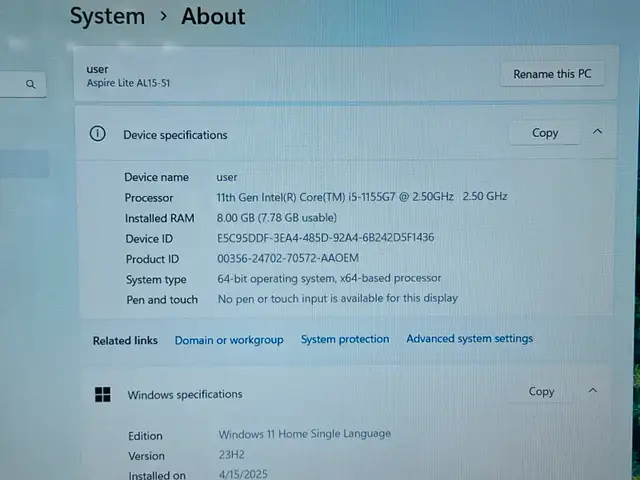Copy the Windows specifications

541,391
